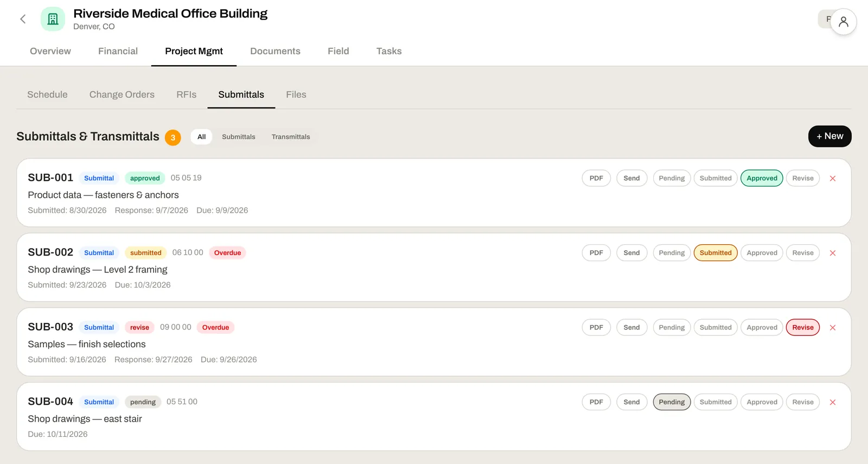868x464 pixels.
Task: Click the Submittal type tag on SUB-001
Action: click(x=99, y=178)
